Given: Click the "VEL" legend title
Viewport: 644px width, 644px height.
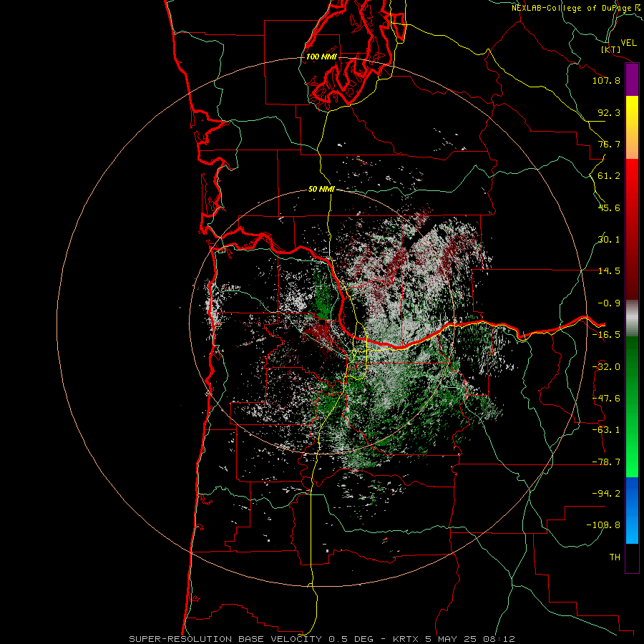Looking at the screenshot, I should click(x=629, y=43).
